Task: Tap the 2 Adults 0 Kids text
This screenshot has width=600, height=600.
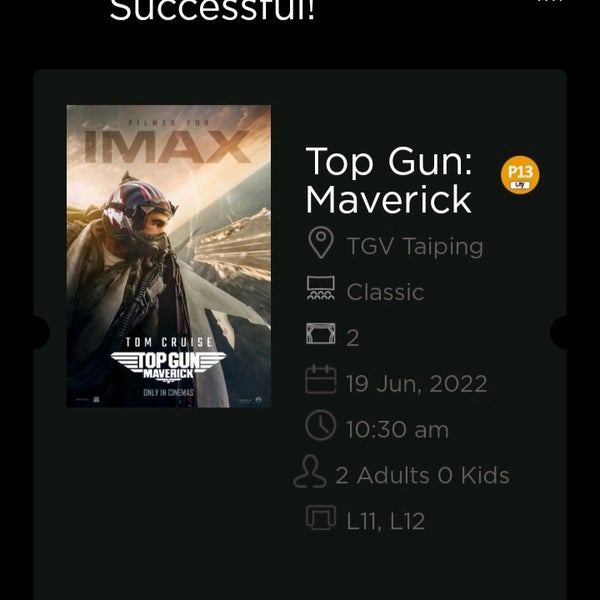Action: click(422, 475)
